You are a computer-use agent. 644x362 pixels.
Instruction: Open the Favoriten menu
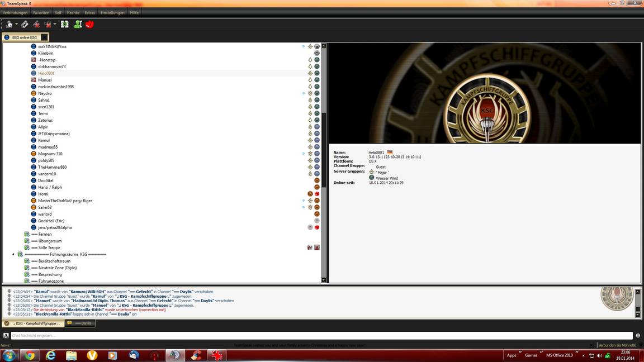[41, 13]
